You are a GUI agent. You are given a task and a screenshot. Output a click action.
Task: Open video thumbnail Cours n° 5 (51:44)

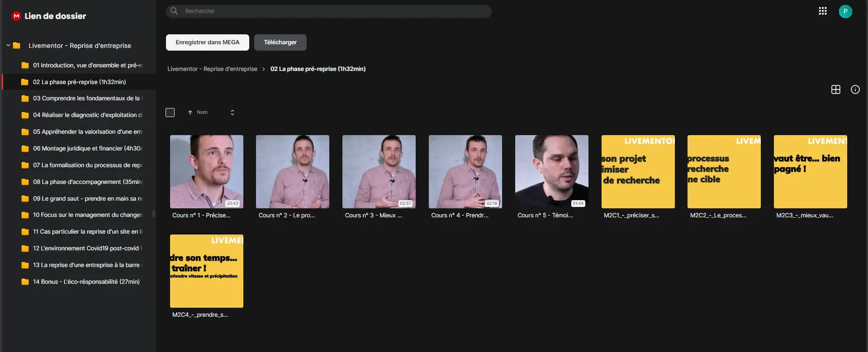coord(552,172)
